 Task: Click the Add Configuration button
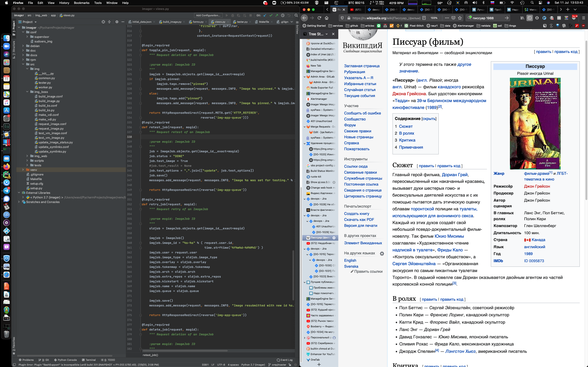tap(208, 15)
